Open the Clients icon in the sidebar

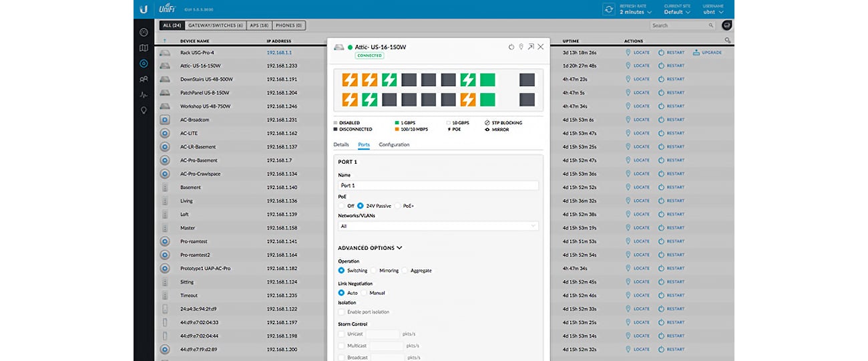click(144, 79)
